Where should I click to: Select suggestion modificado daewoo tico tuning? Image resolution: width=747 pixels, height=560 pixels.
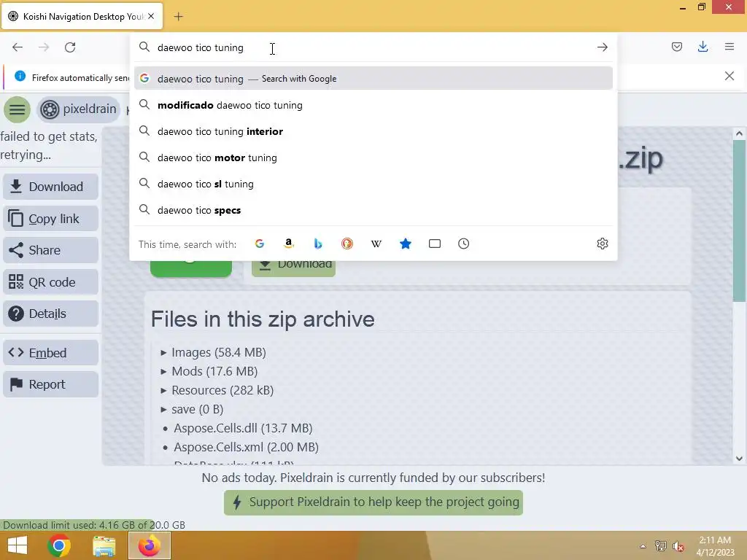click(x=373, y=105)
